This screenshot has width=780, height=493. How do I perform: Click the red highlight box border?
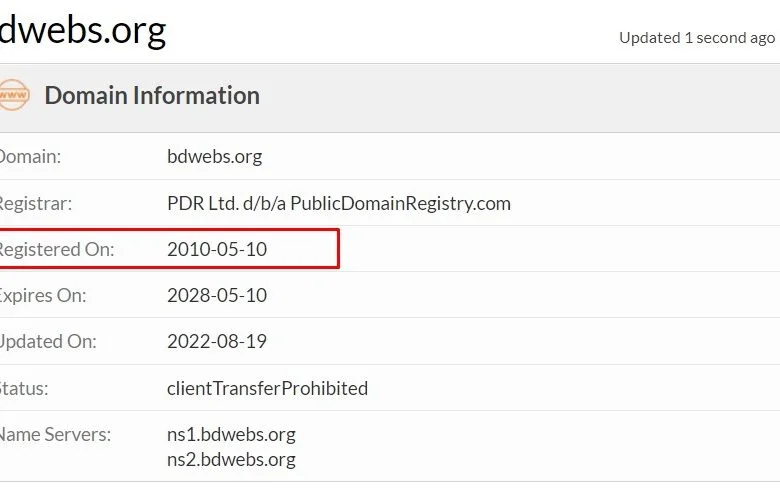(x=338, y=249)
